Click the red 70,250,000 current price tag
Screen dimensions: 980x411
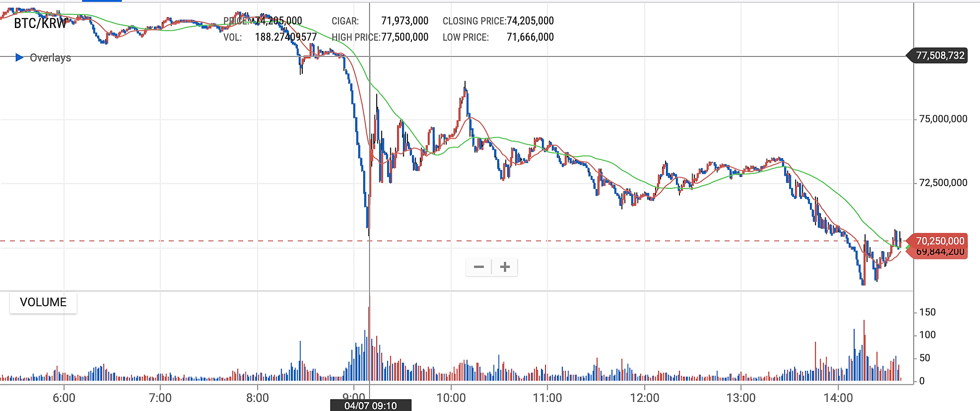940,241
